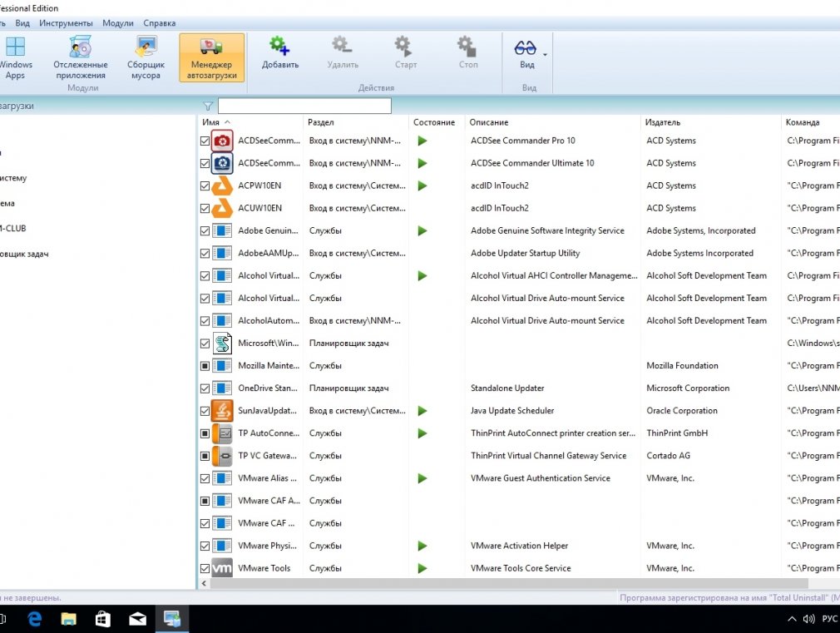Select the Mozilla Foundation publisher cell
Image resolution: width=840 pixels, height=633 pixels.
point(682,365)
